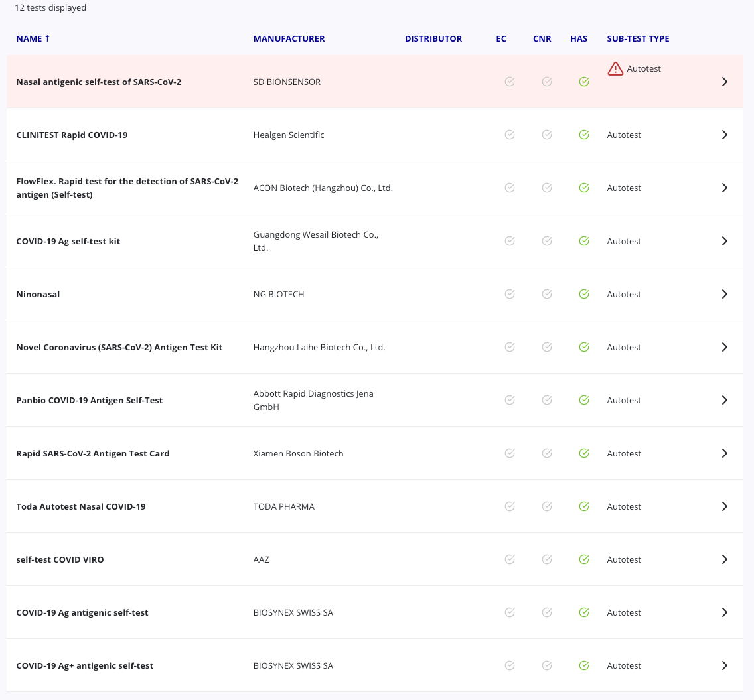This screenshot has height=700, width=754.
Task: Click green HAS check for CLINITEST Rapid COVID-19
Action: click(x=584, y=135)
